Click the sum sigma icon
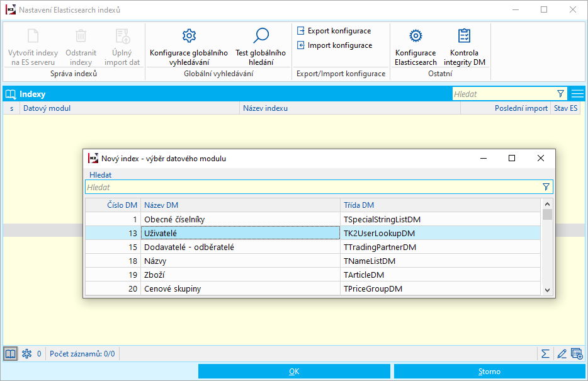The height and width of the screenshot is (381, 588). click(x=545, y=353)
